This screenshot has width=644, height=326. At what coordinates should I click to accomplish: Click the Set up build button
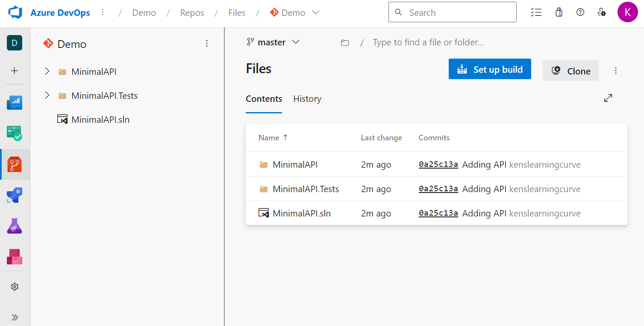click(490, 69)
